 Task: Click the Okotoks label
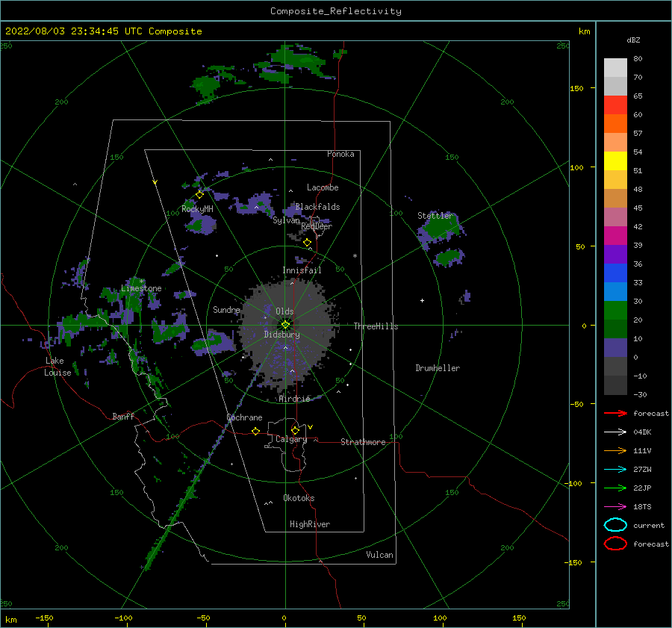299,498
